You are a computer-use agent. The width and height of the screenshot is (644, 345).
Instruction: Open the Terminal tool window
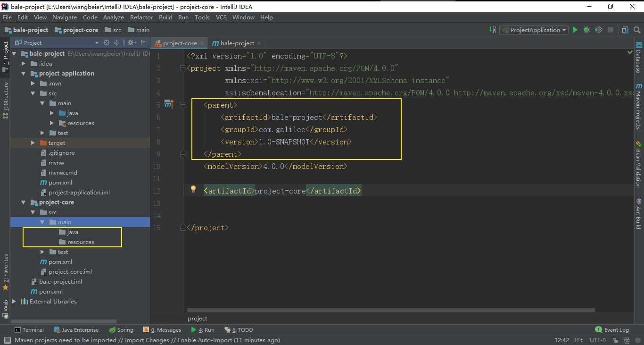click(29, 330)
